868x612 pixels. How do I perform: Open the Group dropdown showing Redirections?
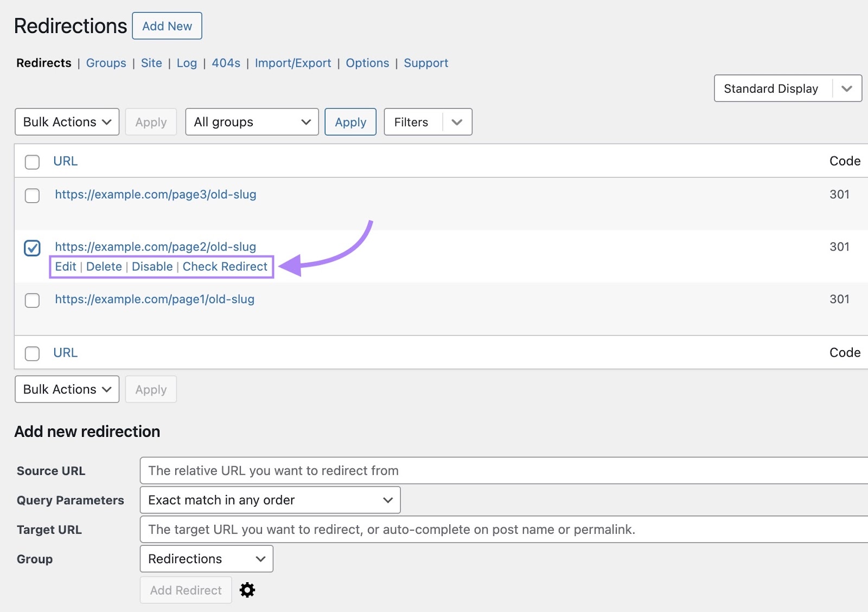206,559
